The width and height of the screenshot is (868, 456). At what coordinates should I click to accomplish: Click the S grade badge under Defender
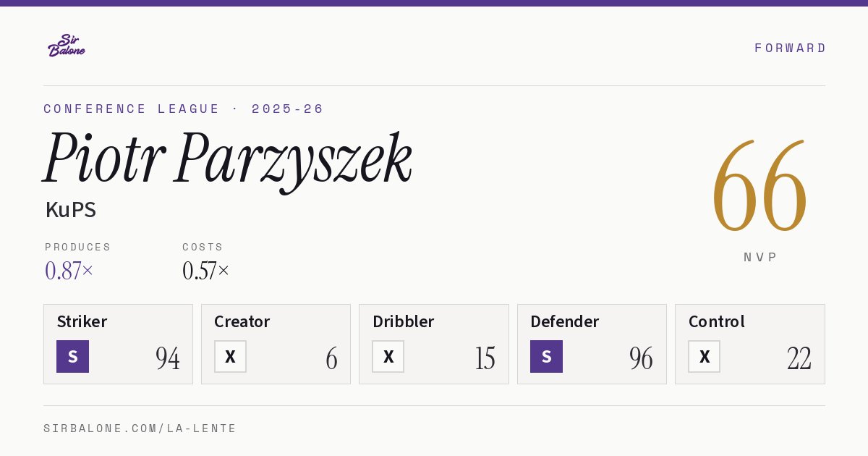546,357
